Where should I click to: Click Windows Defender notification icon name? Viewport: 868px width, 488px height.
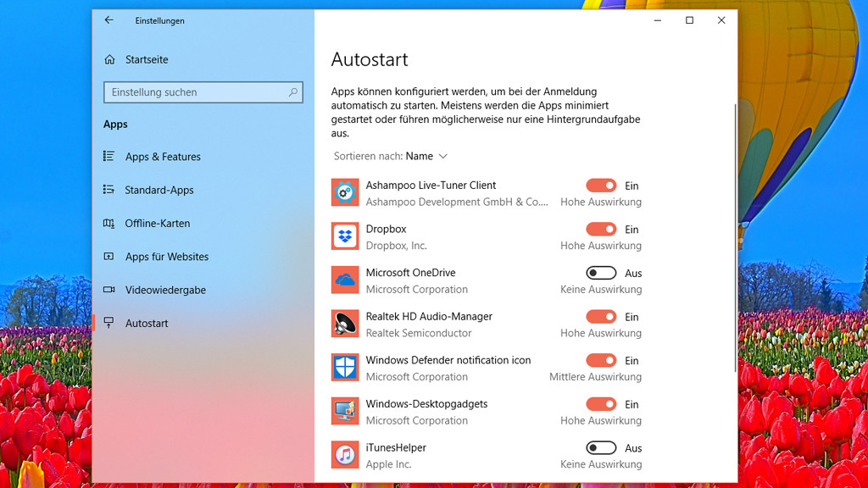[448, 360]
